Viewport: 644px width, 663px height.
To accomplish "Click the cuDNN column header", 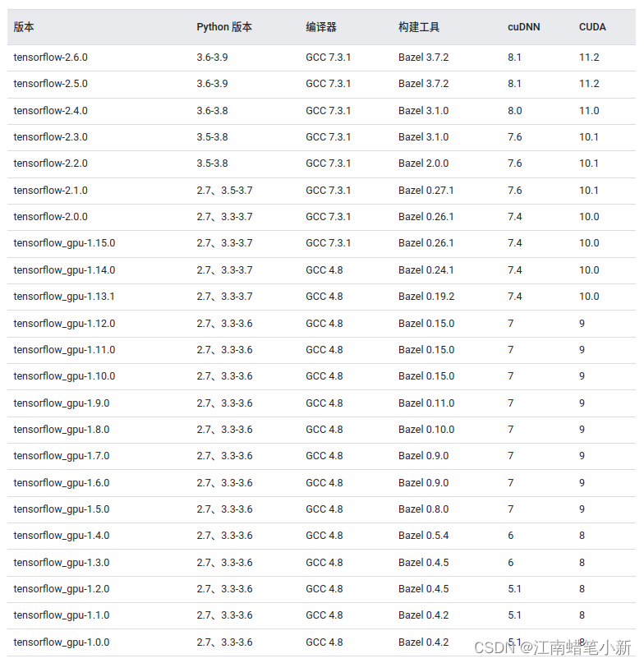I will tap(524, 27).
